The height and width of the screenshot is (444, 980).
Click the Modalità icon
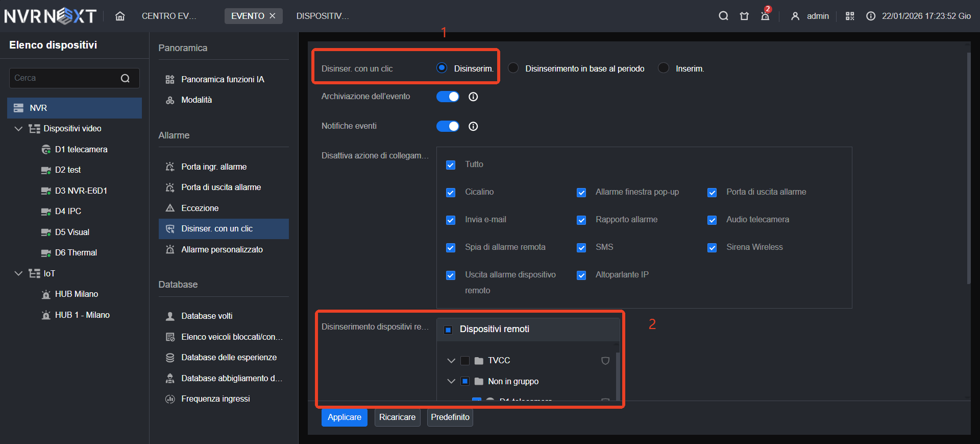point(170,100)
